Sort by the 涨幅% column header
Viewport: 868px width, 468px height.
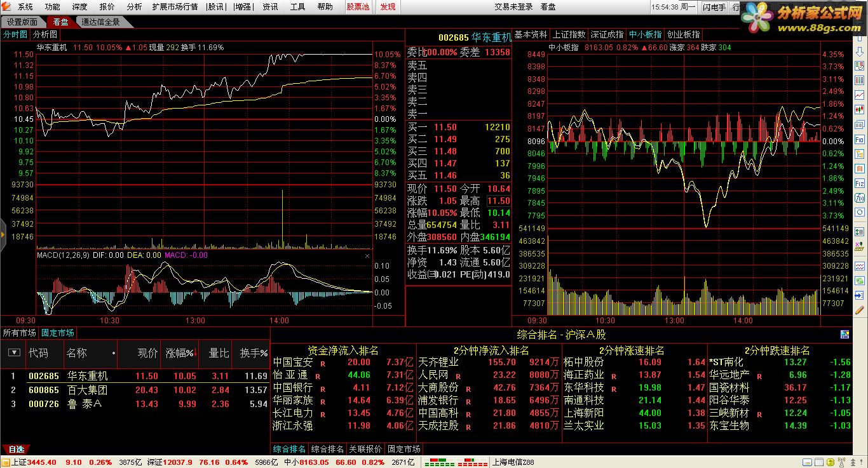point(180,353)
